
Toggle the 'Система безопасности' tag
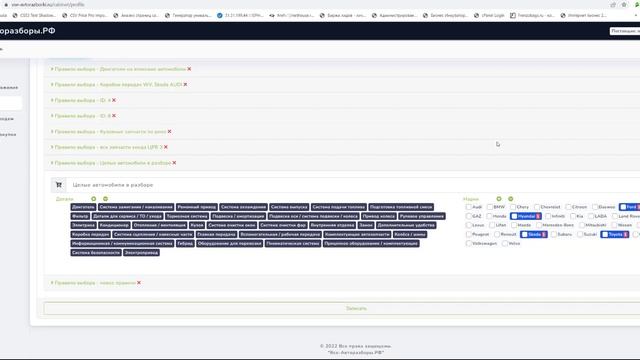click(96, 253)
